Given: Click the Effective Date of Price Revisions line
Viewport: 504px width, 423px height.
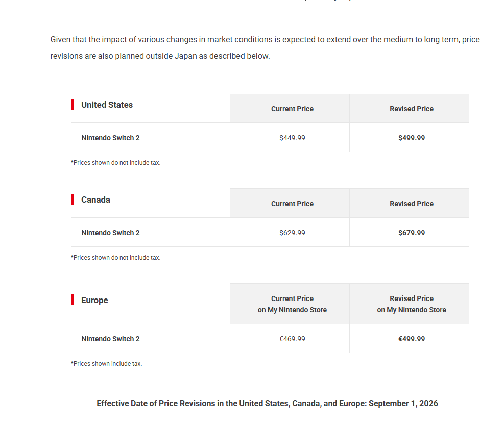Looking at the screenshot, I should pos(267,404).
